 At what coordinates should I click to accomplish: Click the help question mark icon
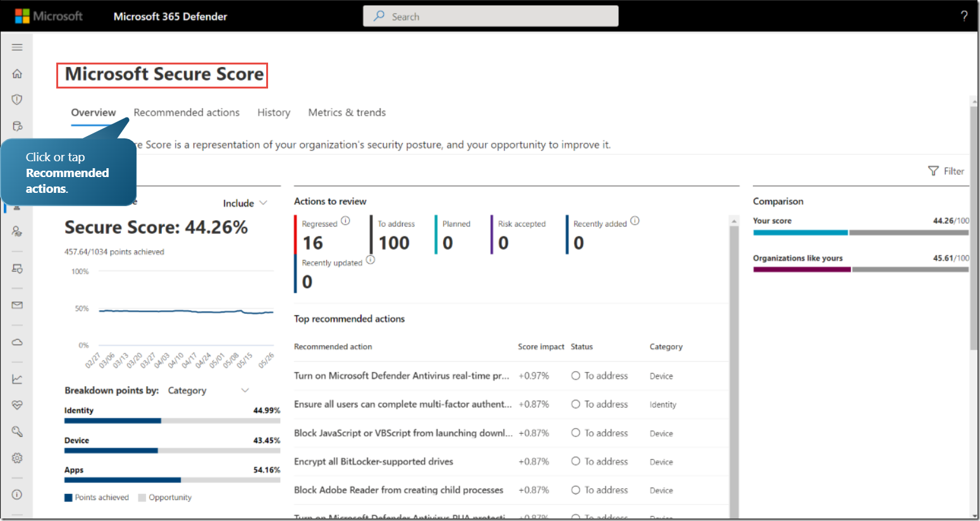point(964,16)
